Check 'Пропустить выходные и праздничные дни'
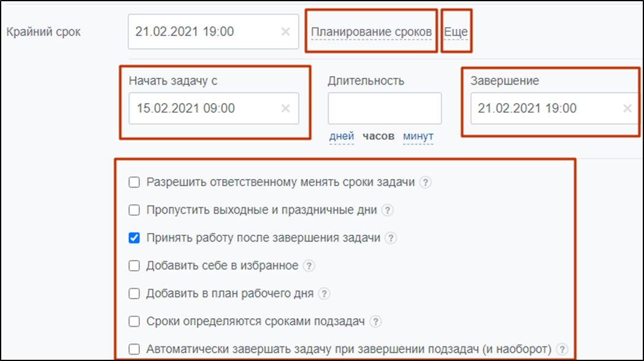The image size is (644, 361). point(134,210)
